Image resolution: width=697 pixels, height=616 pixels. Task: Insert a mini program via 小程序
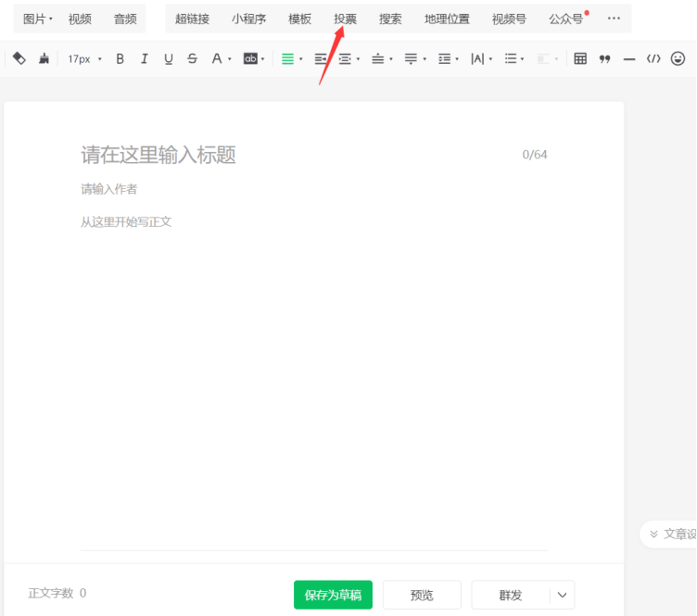(x=248, y=19)
